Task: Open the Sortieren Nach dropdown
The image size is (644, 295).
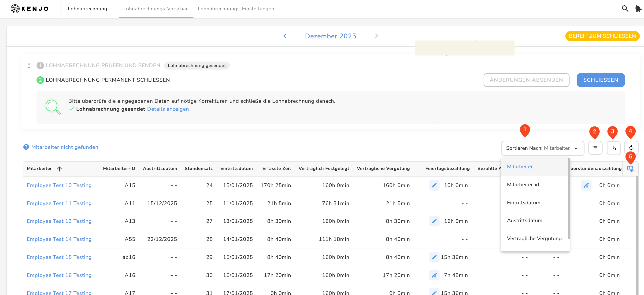Action: click(542, 148)
